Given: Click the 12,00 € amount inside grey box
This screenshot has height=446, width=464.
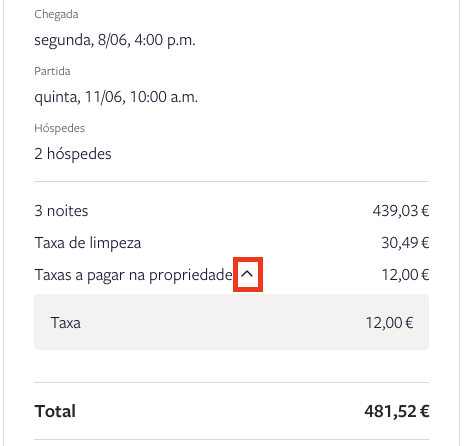Looking at the screenshot, I should point(389,323).
